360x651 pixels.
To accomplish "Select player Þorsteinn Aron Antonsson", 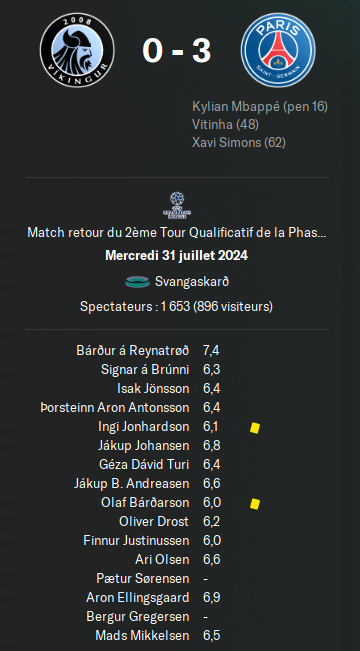I will 115,408.
